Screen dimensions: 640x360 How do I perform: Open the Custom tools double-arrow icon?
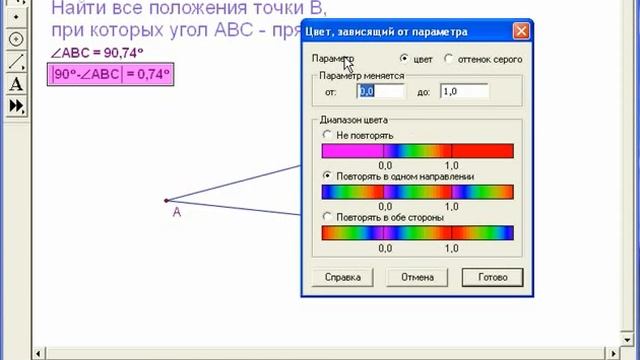pyautogui.click(x=16, y=106)
